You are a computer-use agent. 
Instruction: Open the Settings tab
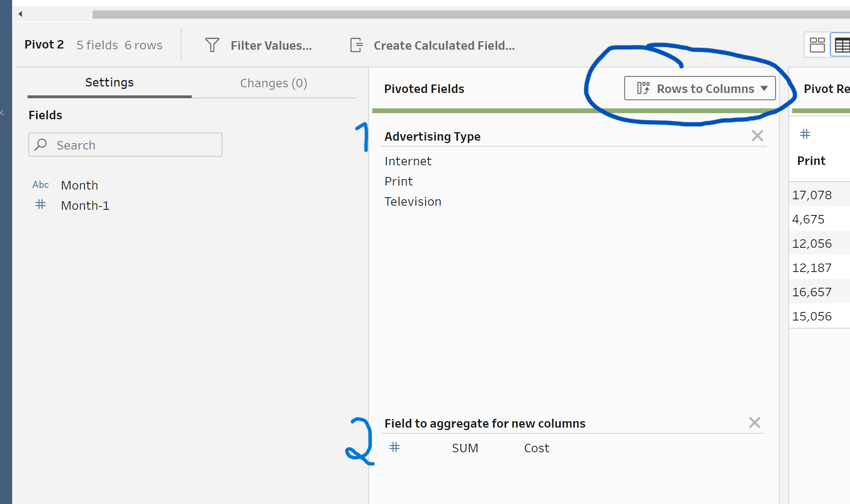tap(109, 82)
